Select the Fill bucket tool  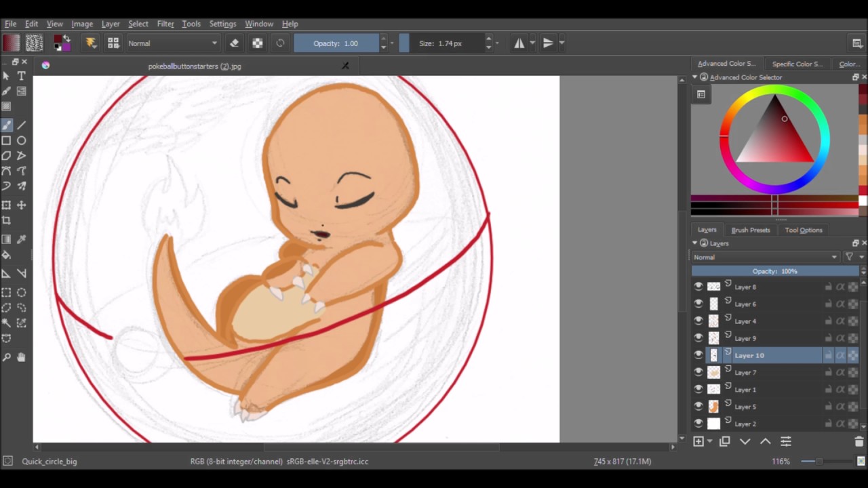[x=7, y=255]
